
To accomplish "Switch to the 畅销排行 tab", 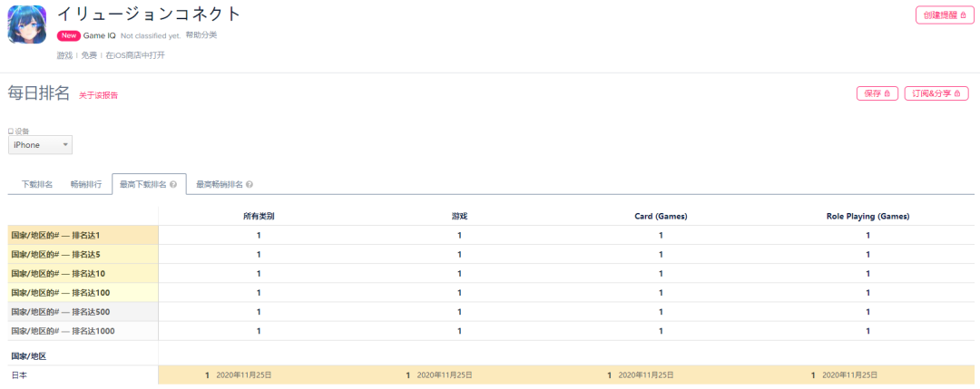I will click(86, 185).
